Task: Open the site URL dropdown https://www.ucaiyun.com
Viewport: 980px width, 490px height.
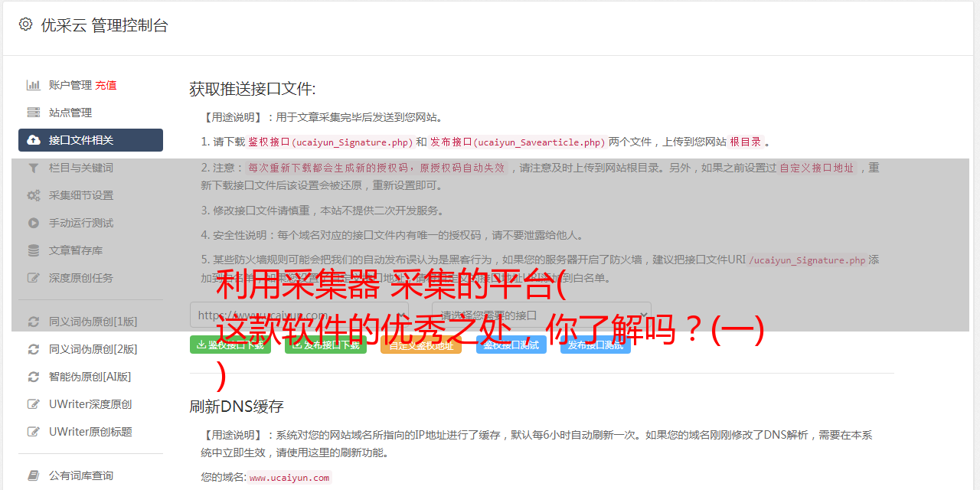Action: (x=299, y=315)
